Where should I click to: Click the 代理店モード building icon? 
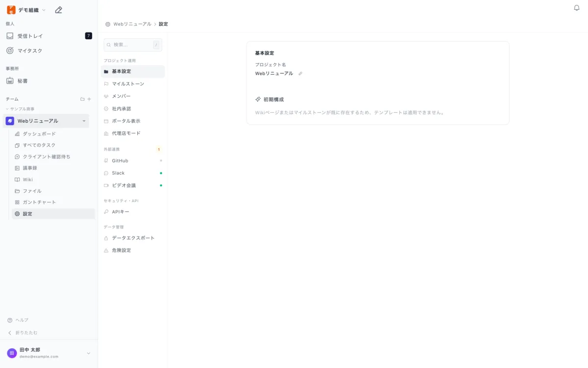pos(106,133)
